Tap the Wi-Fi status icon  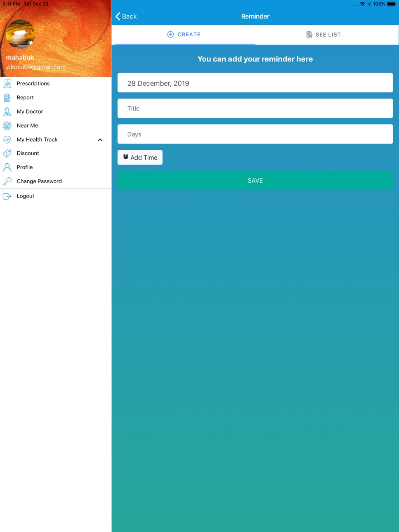(362, 4)
